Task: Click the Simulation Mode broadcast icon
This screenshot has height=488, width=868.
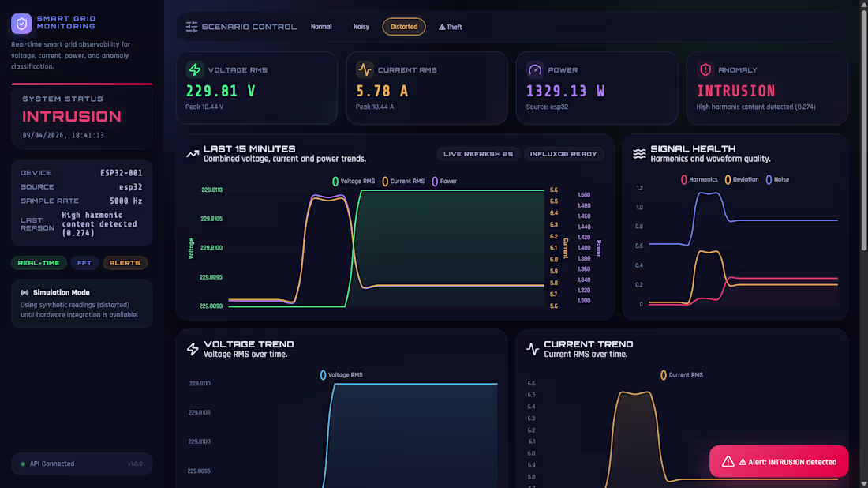Action: pos(25,292)
